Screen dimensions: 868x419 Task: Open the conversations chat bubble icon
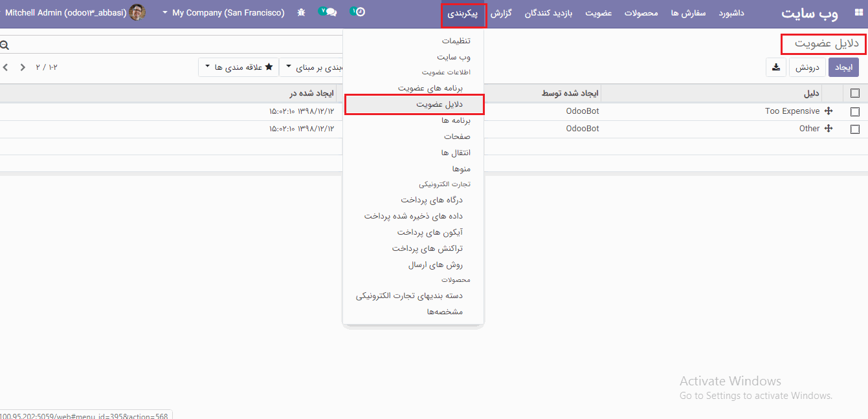[x=331, y=12]
